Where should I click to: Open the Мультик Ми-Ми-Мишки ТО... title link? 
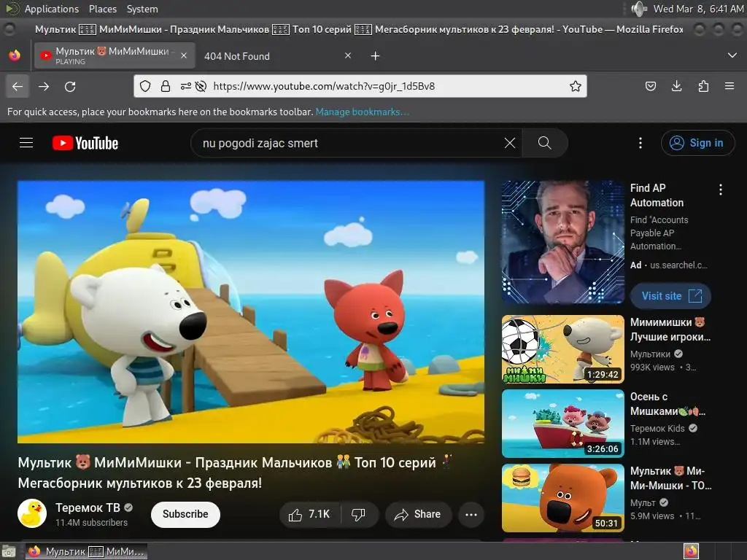point(671,478)
